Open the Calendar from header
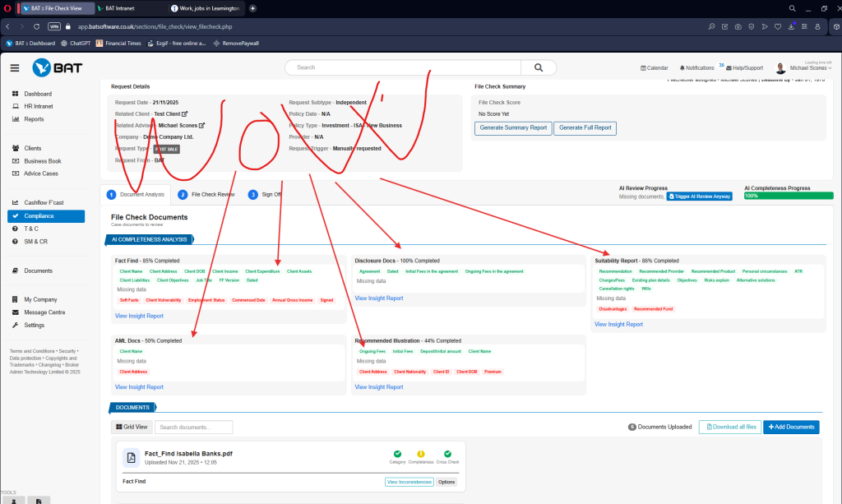The width and height of the screenshot is (842, 504). pos(654,67)
